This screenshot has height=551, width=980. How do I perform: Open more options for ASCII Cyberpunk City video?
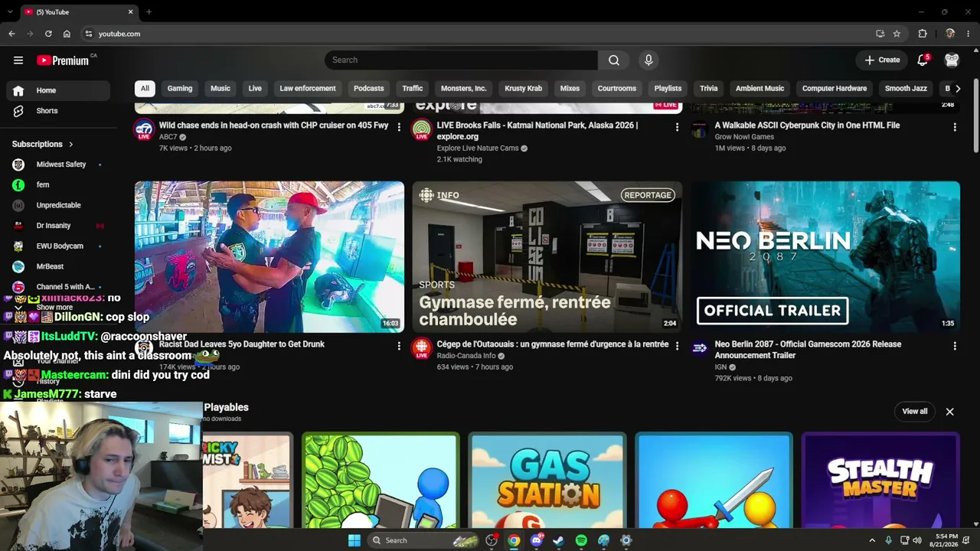(955, 127)
